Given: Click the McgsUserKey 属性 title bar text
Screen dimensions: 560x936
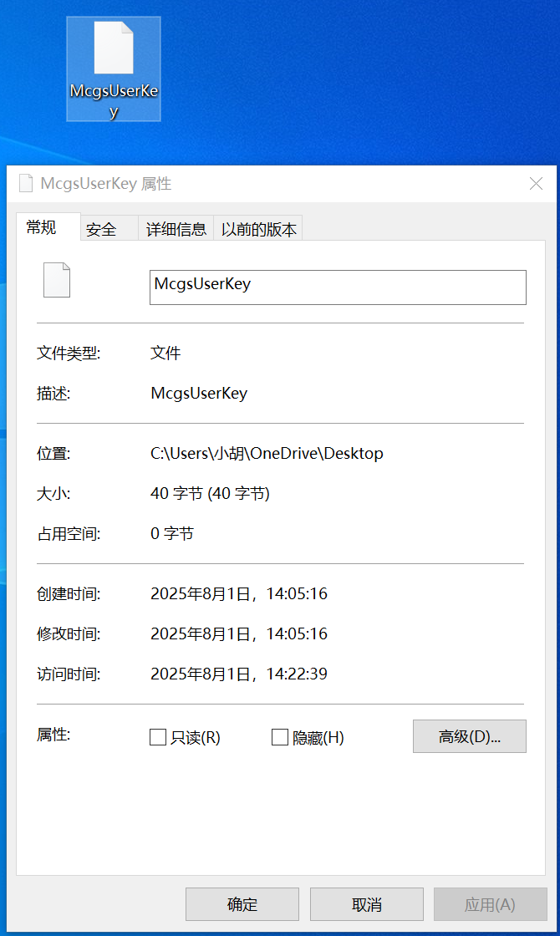Looking at the screenshot, I should 106,184.
